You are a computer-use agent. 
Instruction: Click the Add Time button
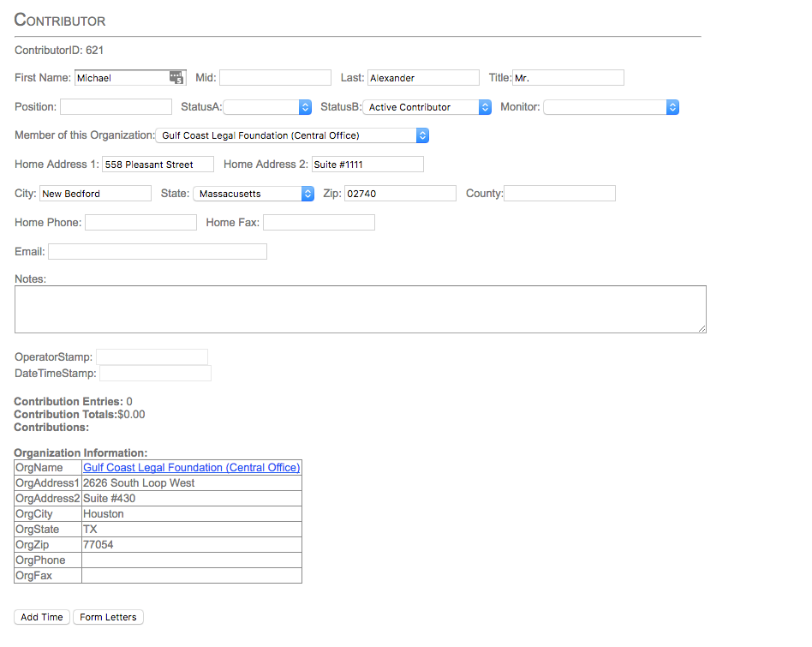(42, 617)
